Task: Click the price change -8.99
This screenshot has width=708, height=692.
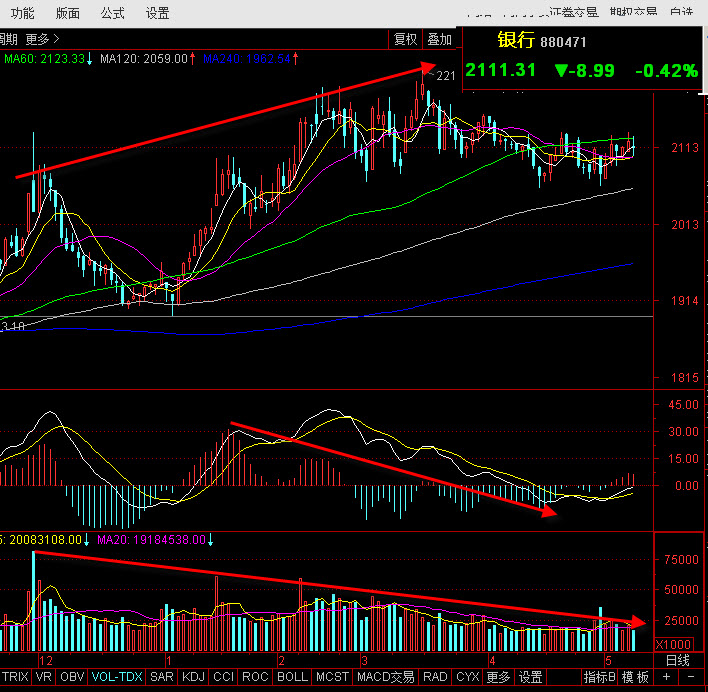Action: (x=584, y=70)
